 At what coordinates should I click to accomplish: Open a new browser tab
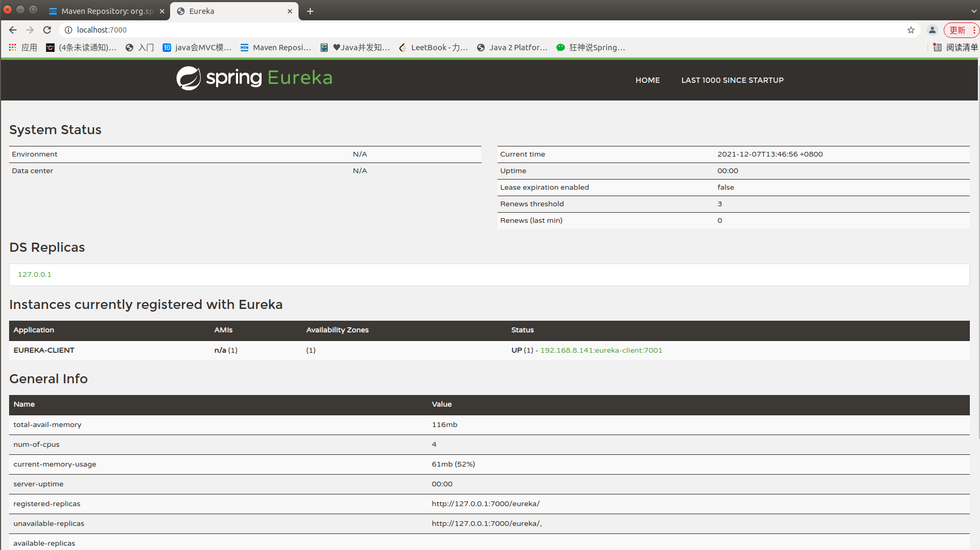click(x=310, y=11)
